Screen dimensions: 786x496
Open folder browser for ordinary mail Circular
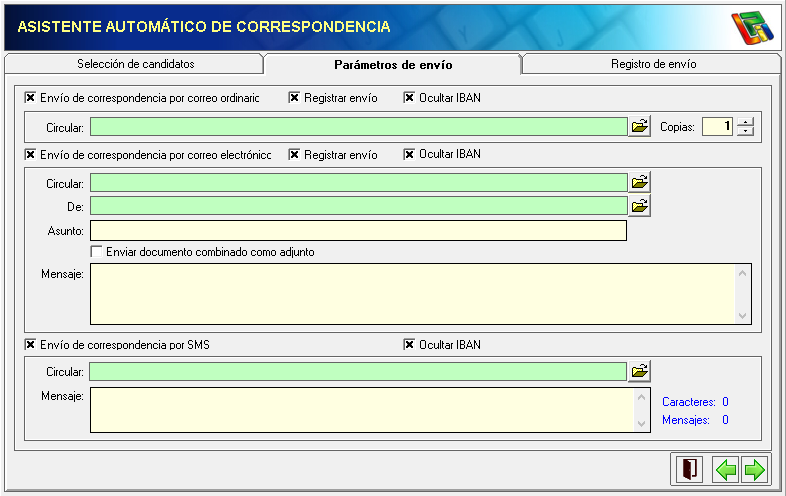(x=640, y=126)
